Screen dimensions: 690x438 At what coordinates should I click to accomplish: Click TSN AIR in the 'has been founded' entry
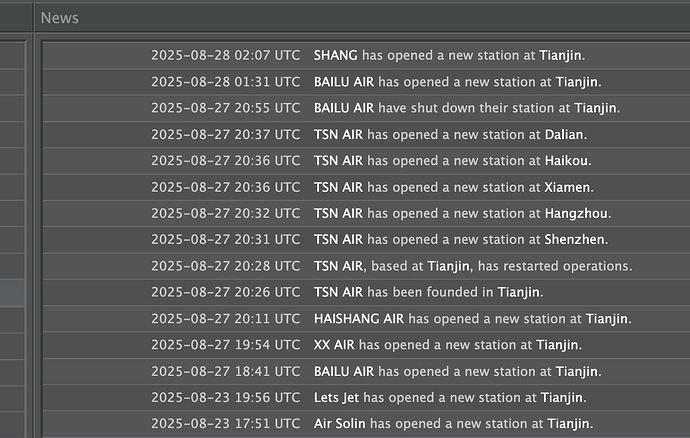click(338, 292)
